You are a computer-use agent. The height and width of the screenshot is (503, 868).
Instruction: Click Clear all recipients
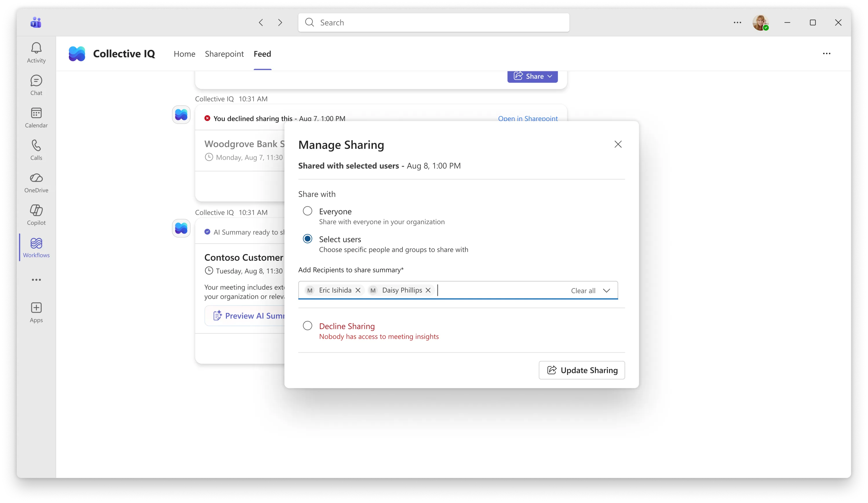(583, 290)
